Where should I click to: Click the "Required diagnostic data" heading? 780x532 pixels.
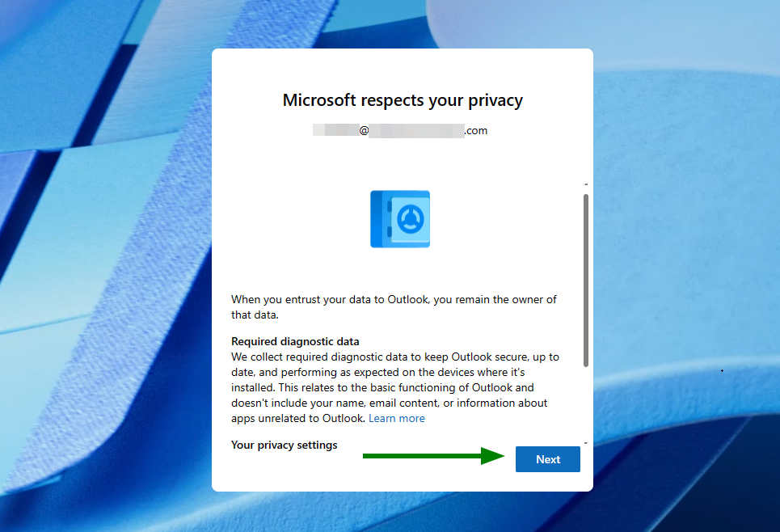tap(295, 341)
